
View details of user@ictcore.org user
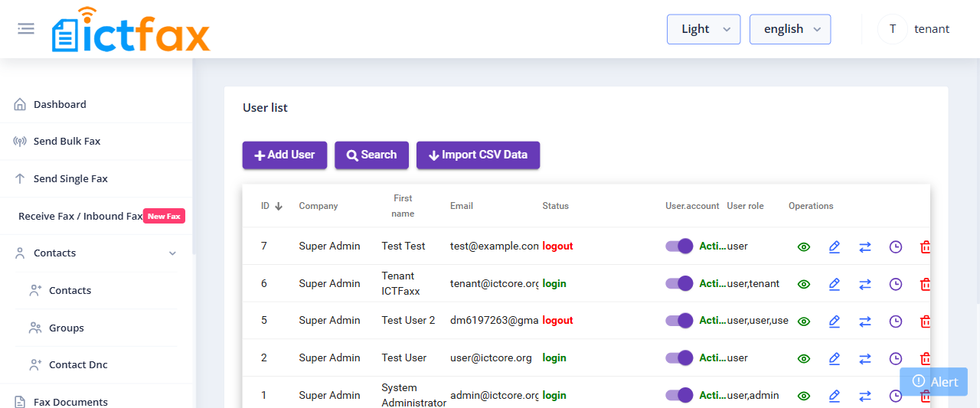pos(804,358)
